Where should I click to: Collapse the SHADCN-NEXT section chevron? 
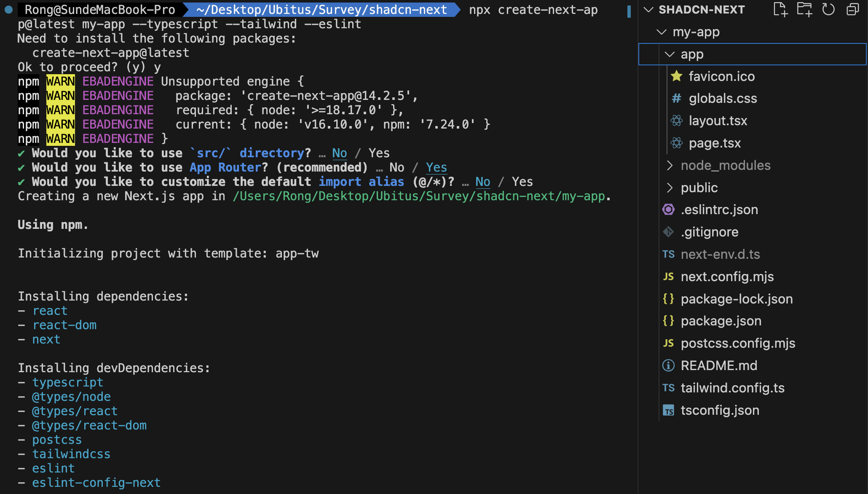tap(649, 9)
